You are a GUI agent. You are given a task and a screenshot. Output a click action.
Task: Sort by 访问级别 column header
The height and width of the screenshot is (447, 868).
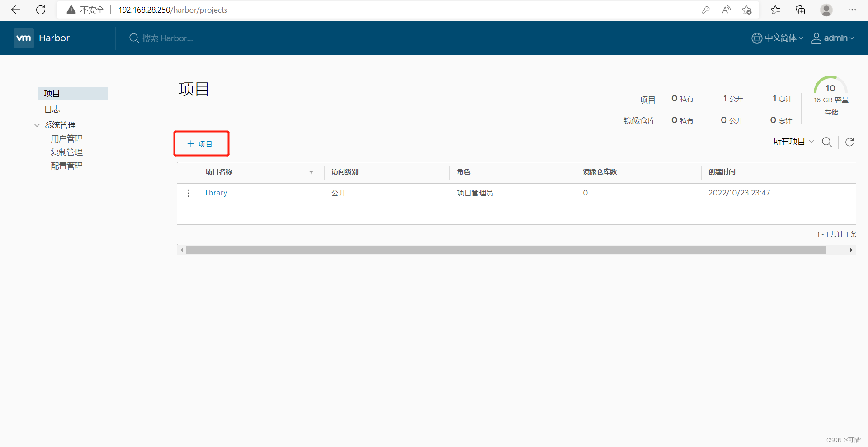(344, 172)
